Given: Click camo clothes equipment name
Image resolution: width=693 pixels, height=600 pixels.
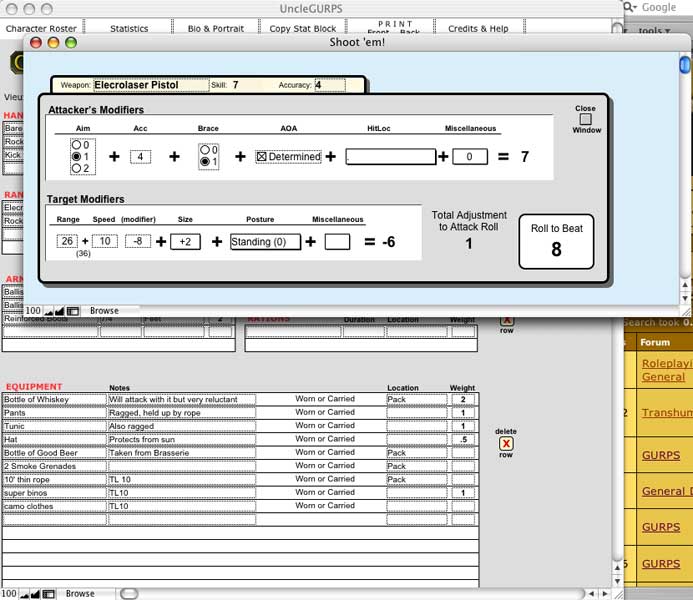Looking at the screenshot, I should 54,506.
